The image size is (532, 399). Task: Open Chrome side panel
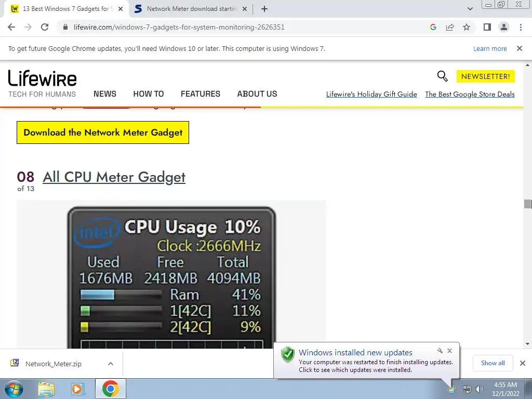tap(487, 27)
